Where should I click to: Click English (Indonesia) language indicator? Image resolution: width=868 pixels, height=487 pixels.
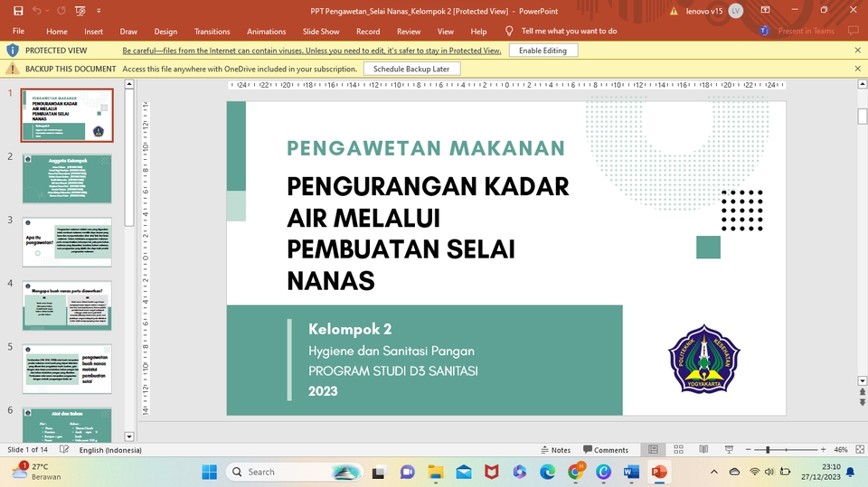[110, 450]
